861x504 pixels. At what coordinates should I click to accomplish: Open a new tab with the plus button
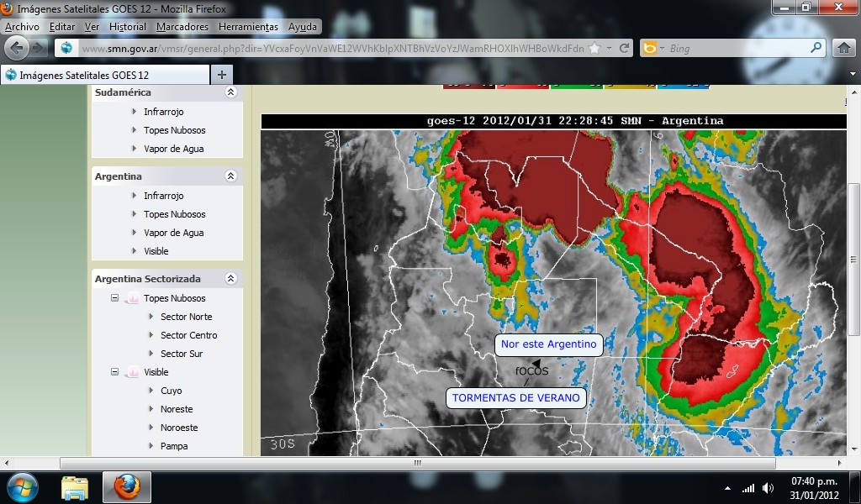tap(222, 75)
